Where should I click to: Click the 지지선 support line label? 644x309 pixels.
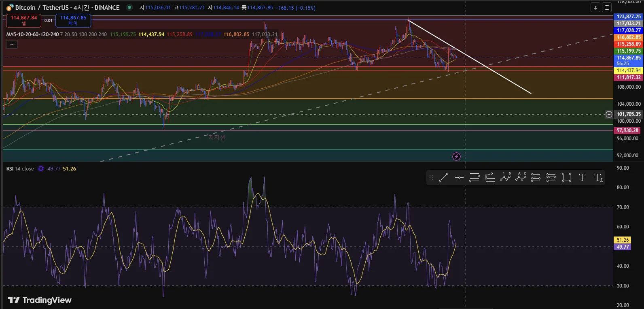(217, 137)
